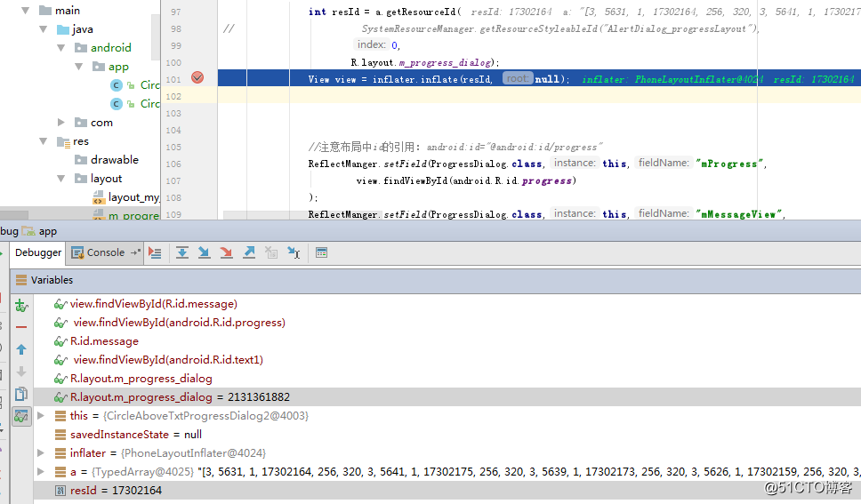
Task: Toggle the breakpoint on line 101
Action: [x=197, y=78]
